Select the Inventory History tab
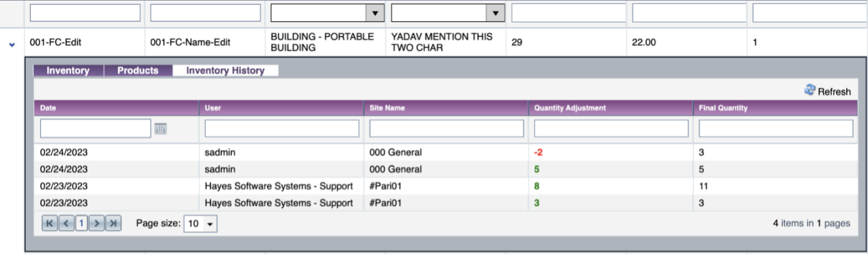 225,71
